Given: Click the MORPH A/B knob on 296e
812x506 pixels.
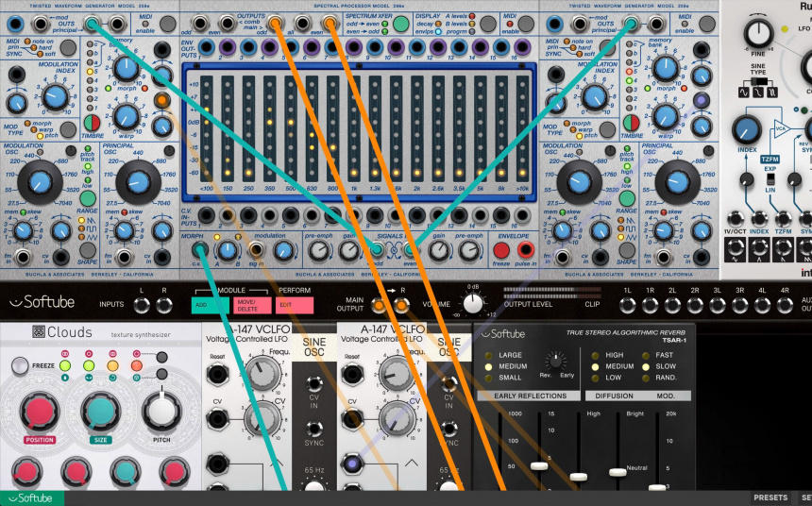Looking at the screenshot, I should pos(227,251).
